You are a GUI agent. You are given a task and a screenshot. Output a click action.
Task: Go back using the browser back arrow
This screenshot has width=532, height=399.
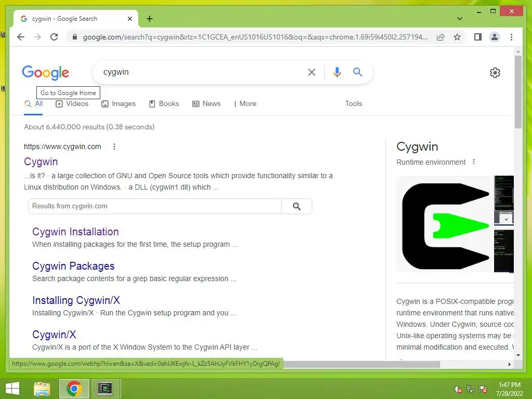click(x=21, y=37)
